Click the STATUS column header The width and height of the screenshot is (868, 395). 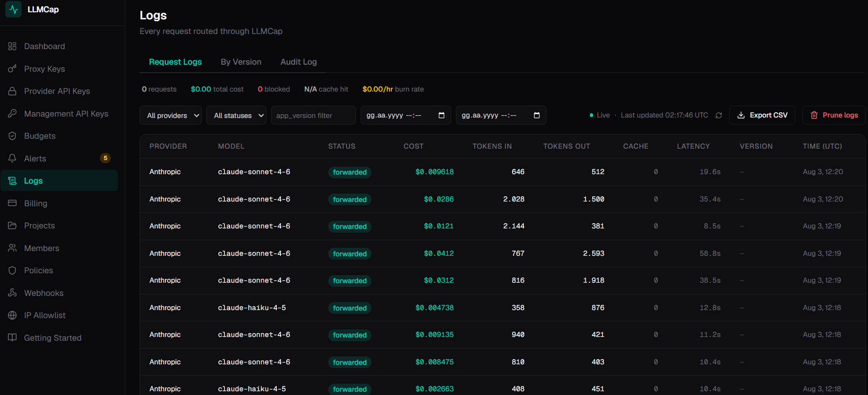tap(342, 146)
